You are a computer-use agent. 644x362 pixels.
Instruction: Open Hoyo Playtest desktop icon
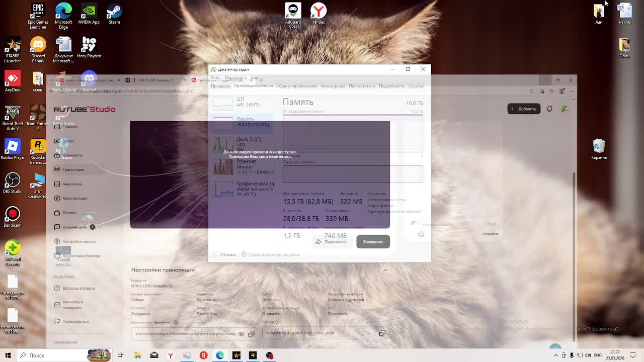click(x=89, y=48)
